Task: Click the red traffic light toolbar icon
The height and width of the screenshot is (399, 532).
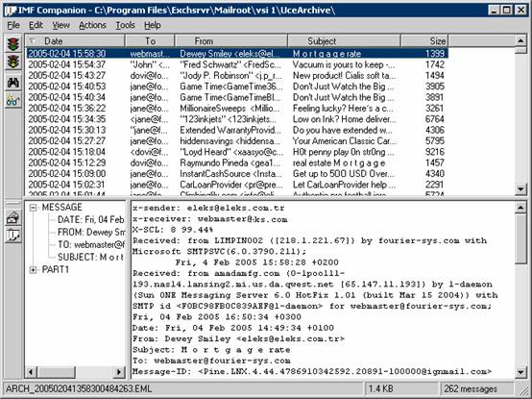Action: click(13, 44)
